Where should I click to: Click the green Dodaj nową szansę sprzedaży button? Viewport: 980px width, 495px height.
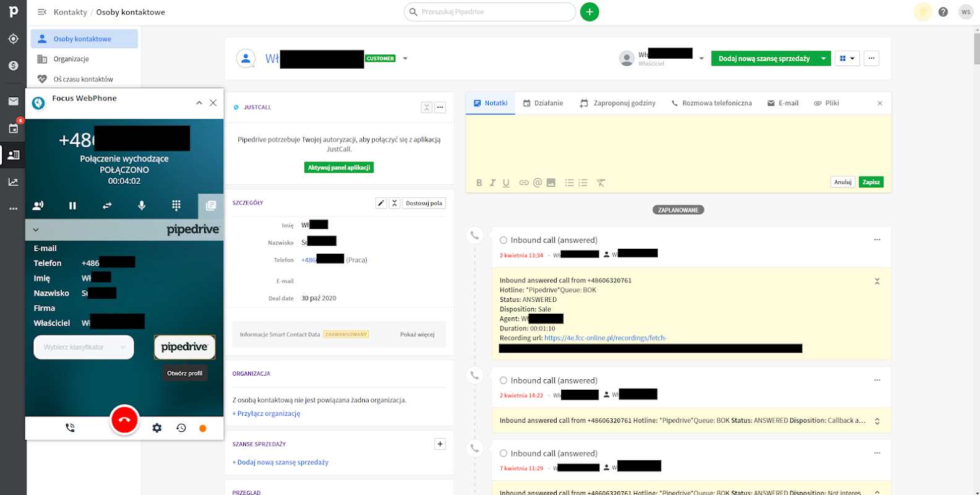click(764, 59)
